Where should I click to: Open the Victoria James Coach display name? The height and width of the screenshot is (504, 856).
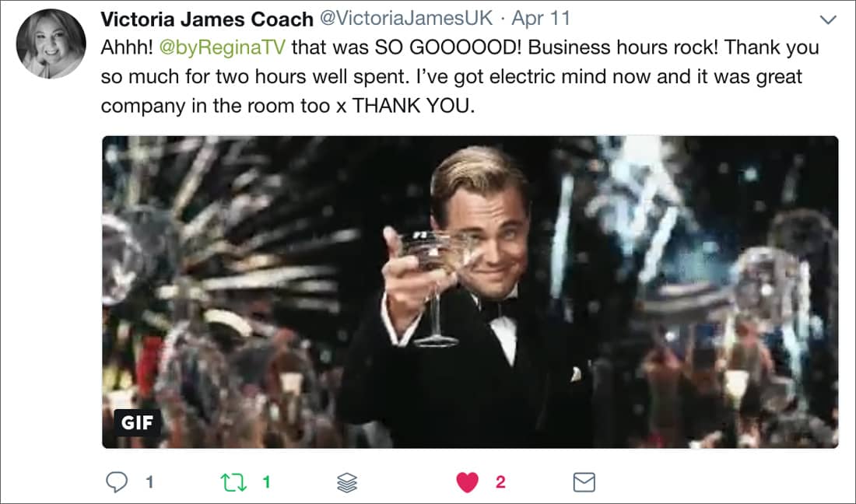(207, 19)
